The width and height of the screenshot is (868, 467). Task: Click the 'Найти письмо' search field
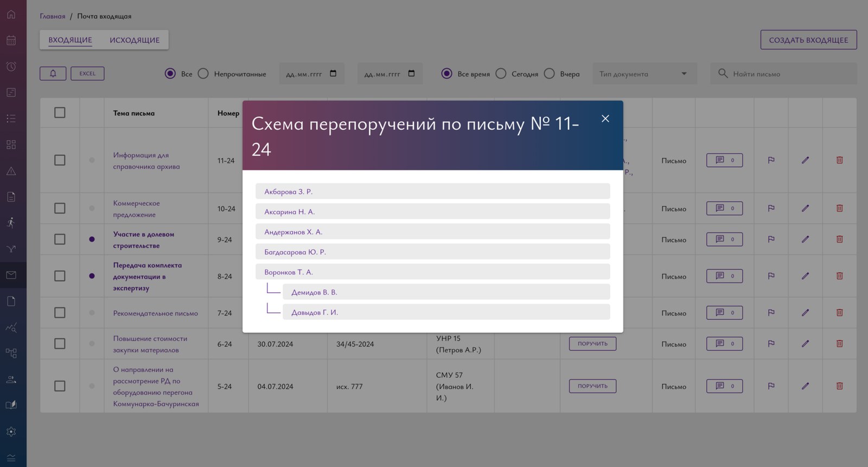pos(783,73)
